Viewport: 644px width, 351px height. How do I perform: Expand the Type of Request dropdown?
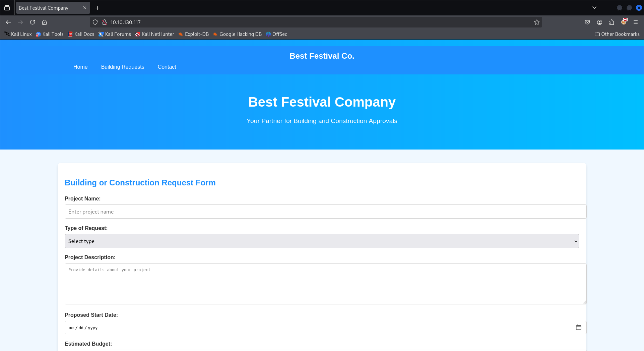coord(322,241)
